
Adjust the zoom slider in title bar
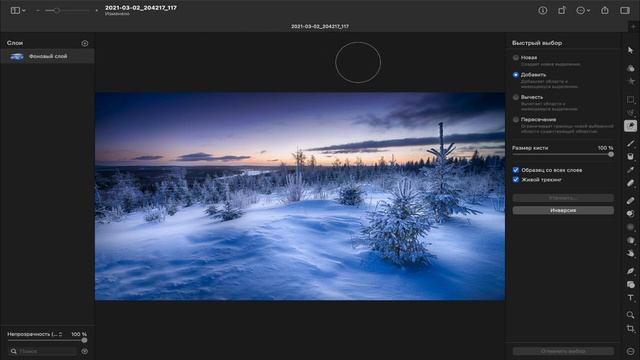[66, 11]
